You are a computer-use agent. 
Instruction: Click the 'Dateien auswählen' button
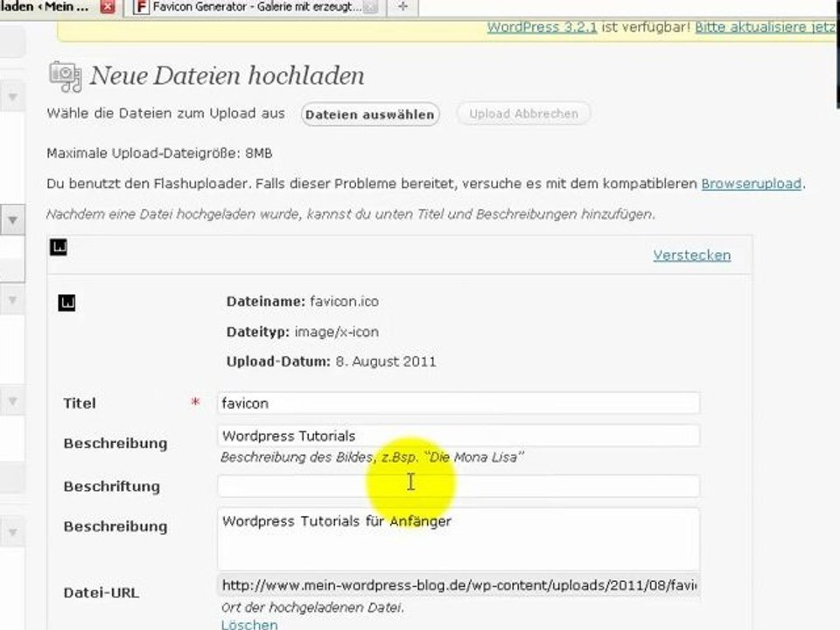coord(370,115)
